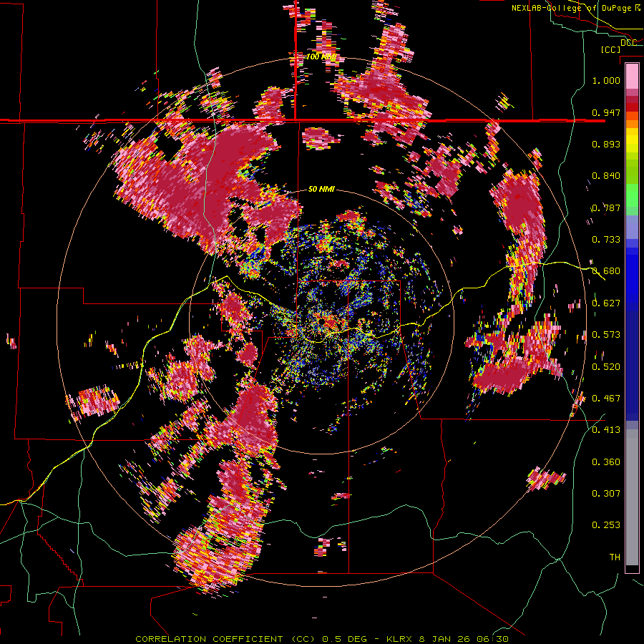Viewport: 644px width, 644px height.
Task: Click the 1.000 value on color scale
Action: coord(606,80)
